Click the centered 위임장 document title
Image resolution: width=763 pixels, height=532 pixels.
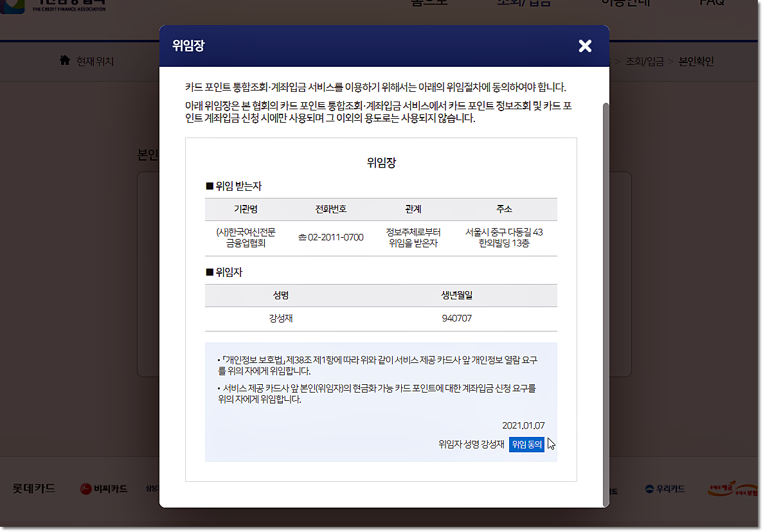[382, 163]
